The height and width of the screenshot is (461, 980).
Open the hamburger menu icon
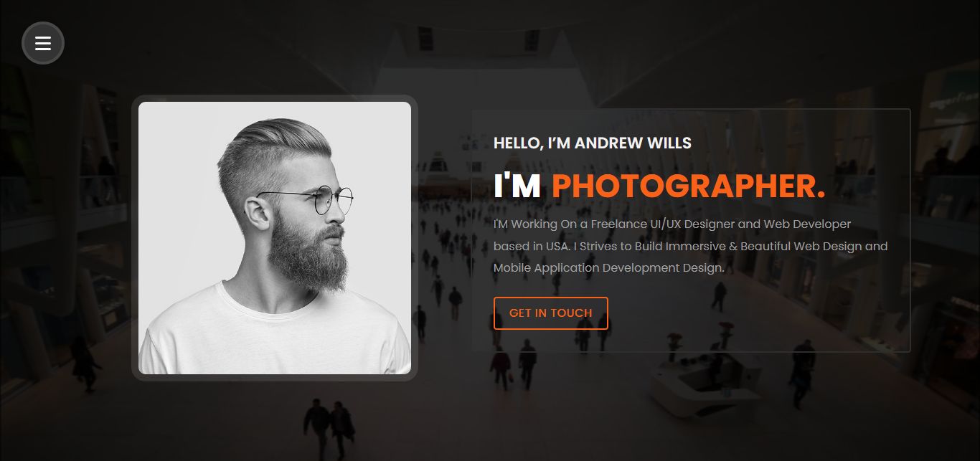coord(43,43)
